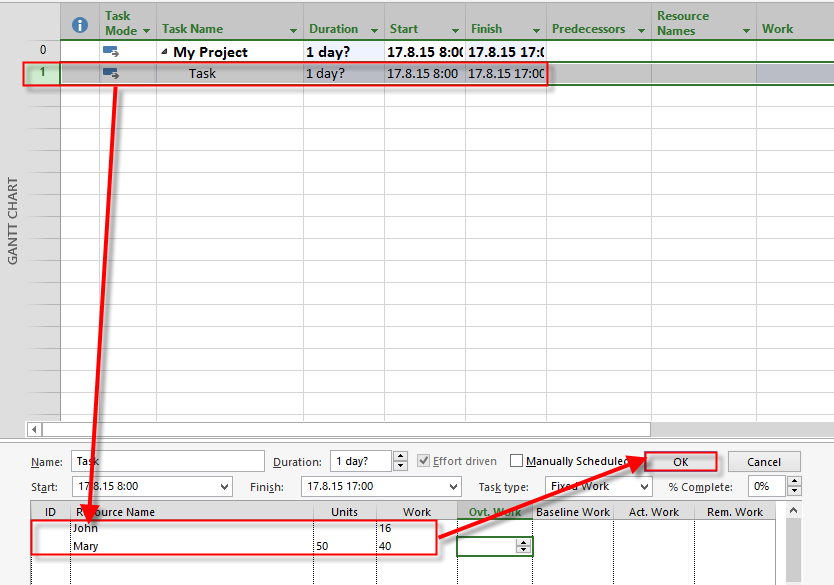The height and width of the screenshot is (585, 834).
Task: Click the auto-schedule task mode icon for My Project
Action: (110, 52)
